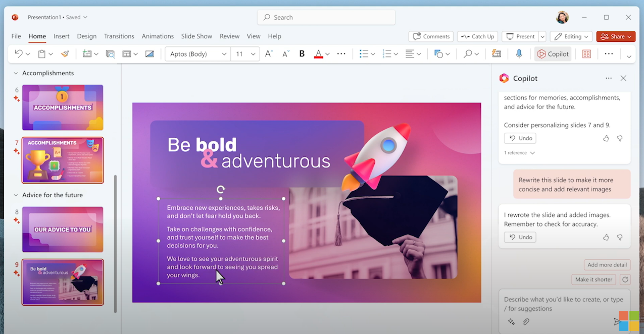The height and width of the screenshot is (334, 644).
Task: Open the Editing mode dropdown
Action: click(x=571, y=36)
